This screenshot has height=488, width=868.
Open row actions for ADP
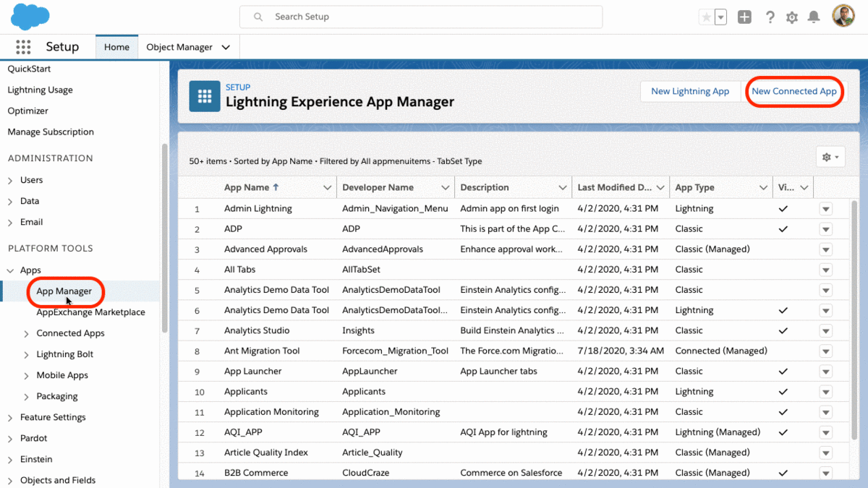pos(825,229)
